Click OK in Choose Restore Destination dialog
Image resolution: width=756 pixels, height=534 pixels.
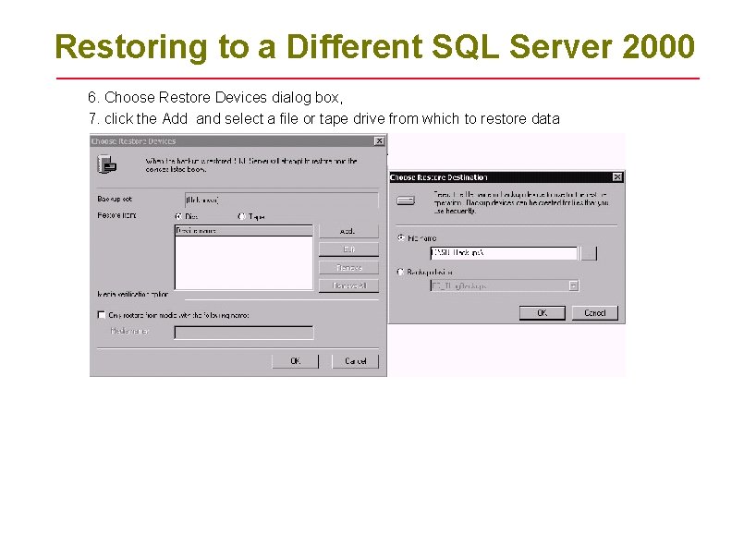point(543,313)
